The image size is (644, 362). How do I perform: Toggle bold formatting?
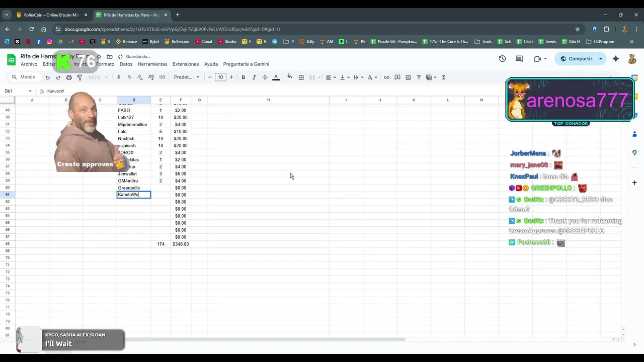coord(244,77)
